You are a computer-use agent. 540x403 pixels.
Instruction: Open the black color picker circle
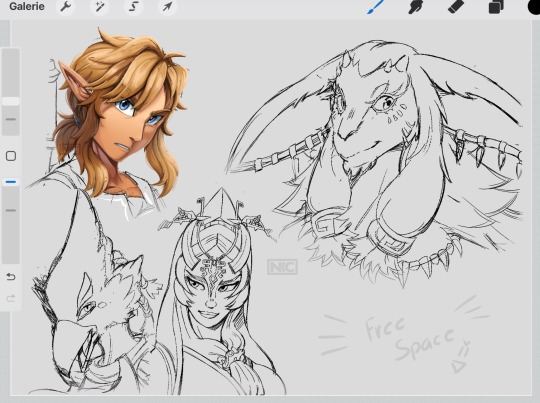(x=534, y=6)
